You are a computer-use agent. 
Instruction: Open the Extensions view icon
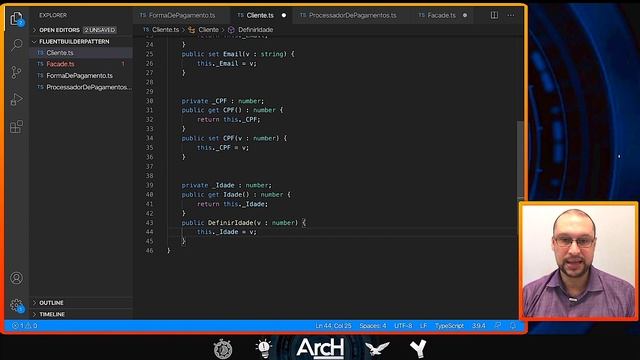(16, 127)
